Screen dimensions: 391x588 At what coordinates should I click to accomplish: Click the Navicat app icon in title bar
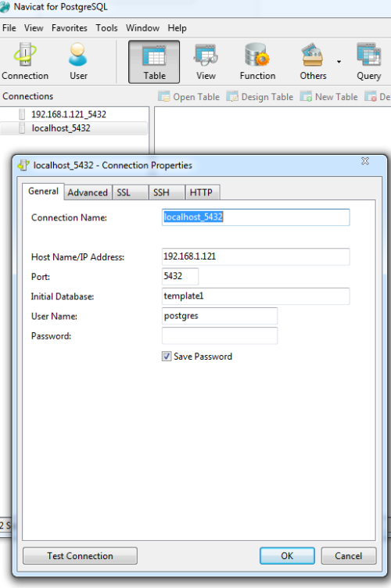pyautogui.click(x=5, y=7)
